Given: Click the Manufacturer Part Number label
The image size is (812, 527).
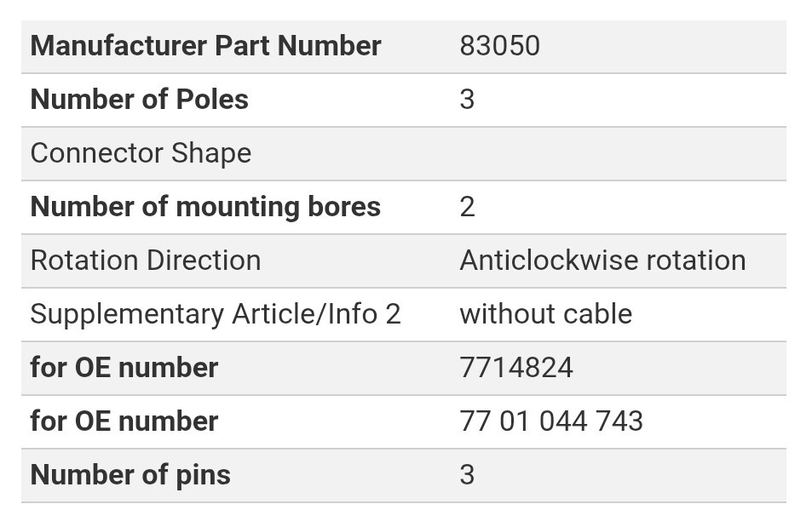Looking at the screenshot, I should click(205, 46).
